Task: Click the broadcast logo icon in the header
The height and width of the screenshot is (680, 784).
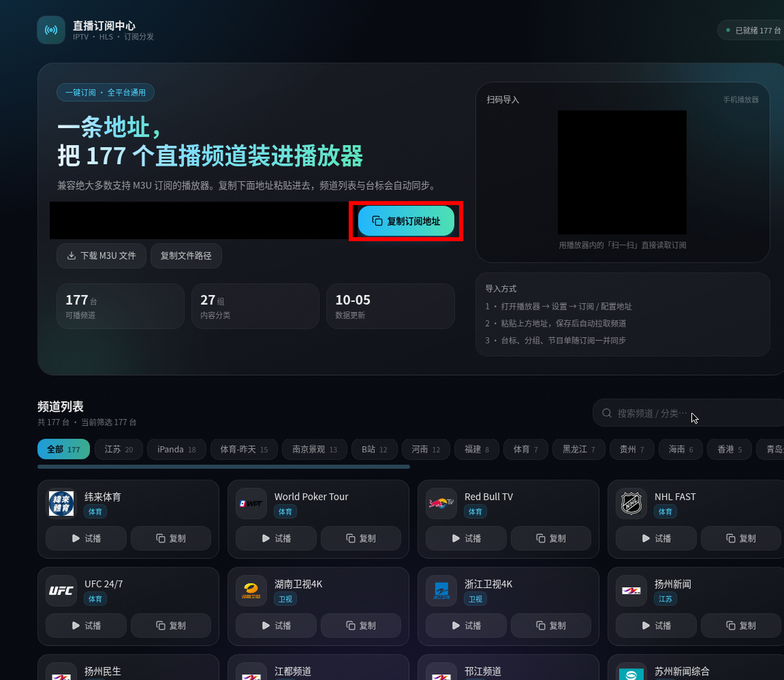Action: click(51, 30)
